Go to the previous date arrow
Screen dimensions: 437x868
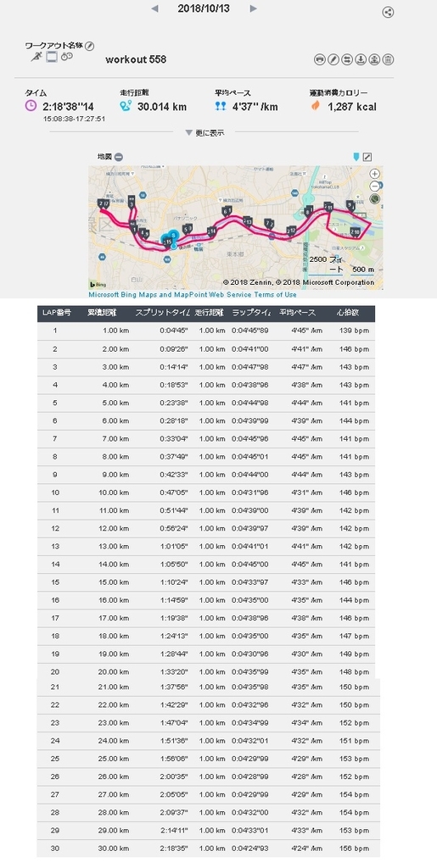click(x=154, y=8)
